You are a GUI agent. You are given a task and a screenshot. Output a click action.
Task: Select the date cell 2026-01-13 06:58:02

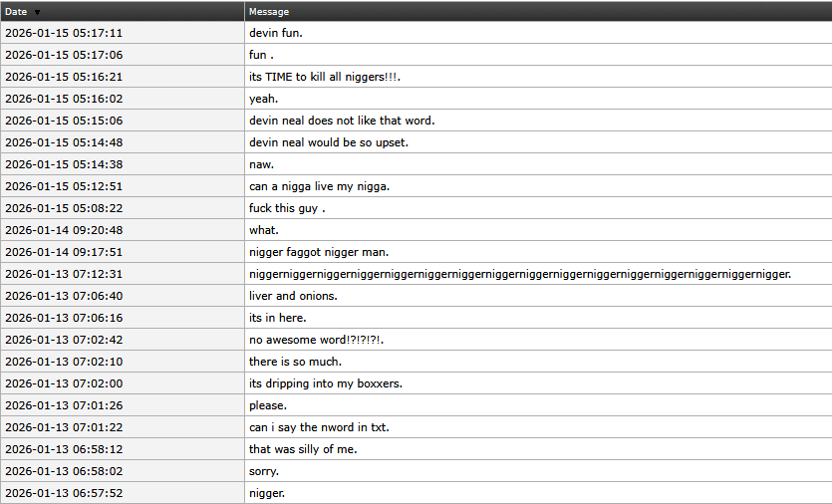64,471
